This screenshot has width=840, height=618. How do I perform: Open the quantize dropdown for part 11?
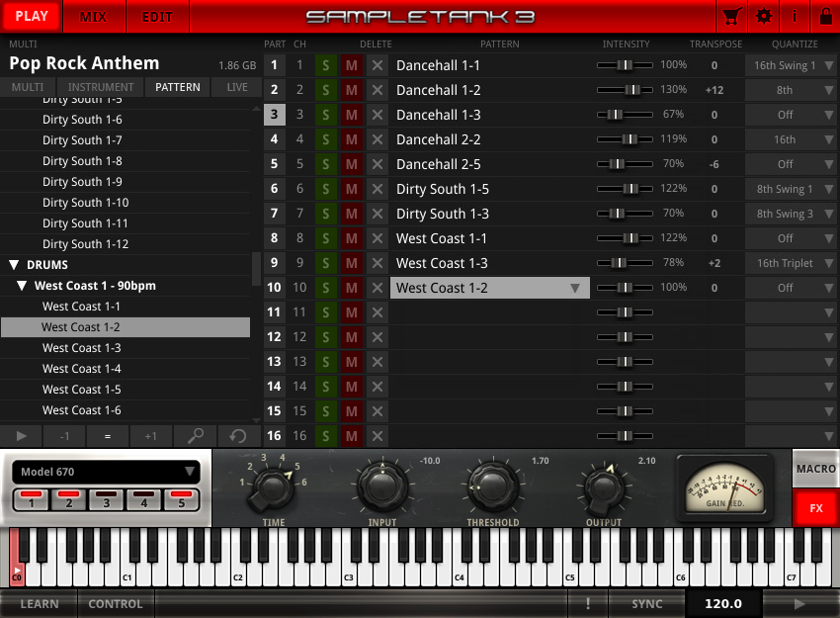pyautogui.click(x=792, y=312)
